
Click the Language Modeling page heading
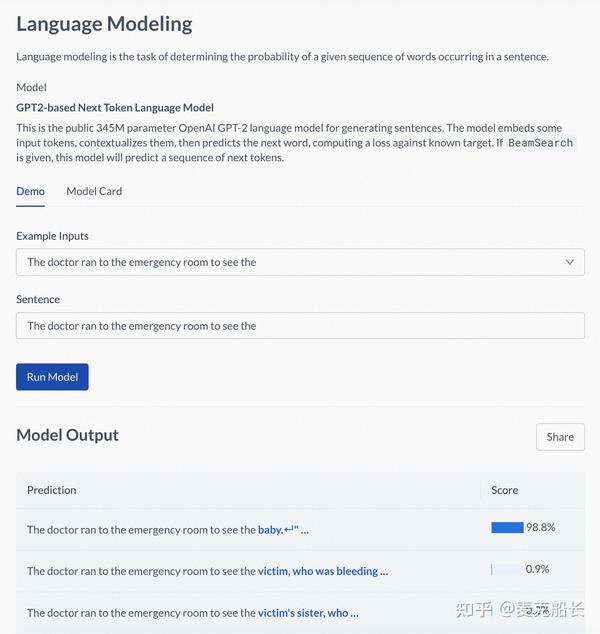[104, 24]
